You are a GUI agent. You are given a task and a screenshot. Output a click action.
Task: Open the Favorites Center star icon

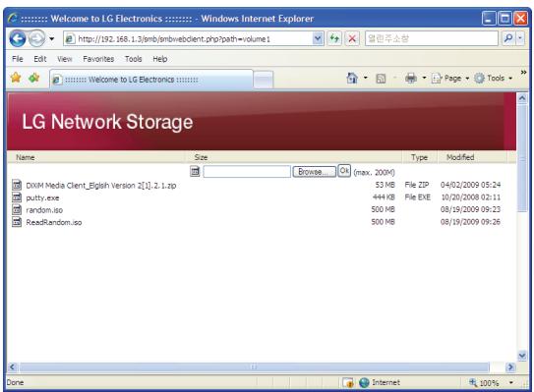point(16,78)
